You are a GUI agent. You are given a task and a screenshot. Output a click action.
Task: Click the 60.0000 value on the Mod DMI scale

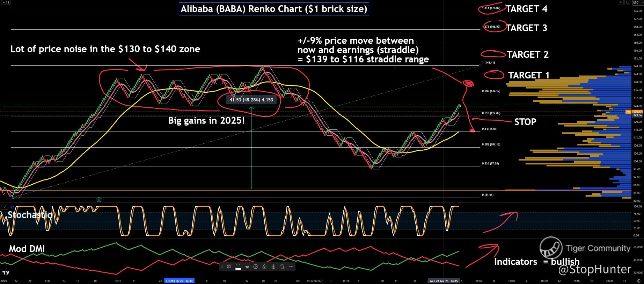pyautogui.click(x=638, y=247)
